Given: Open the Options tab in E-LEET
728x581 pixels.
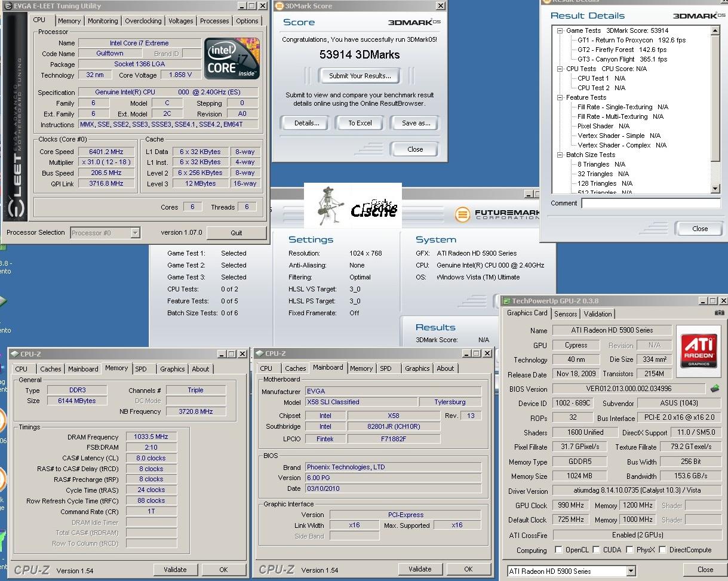Looking at the screenshot, I should (247, 21).
